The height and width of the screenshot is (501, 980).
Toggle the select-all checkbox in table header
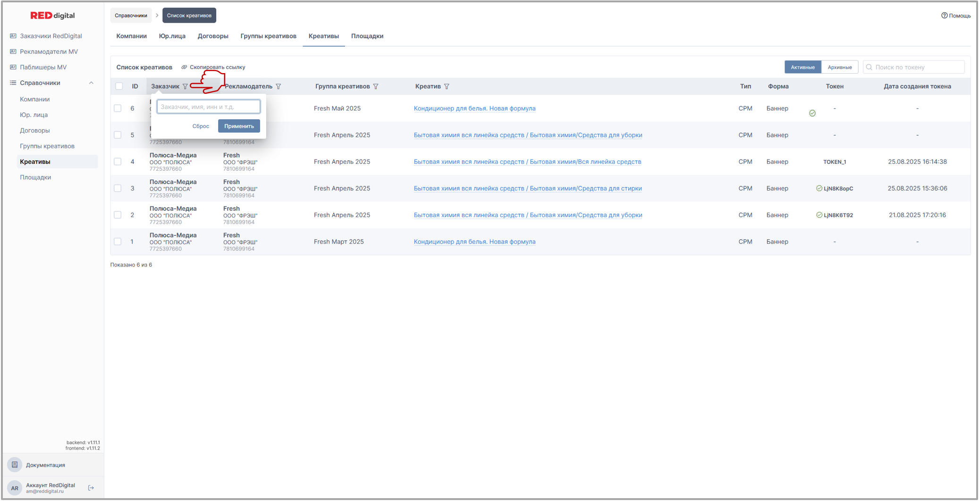119,86
